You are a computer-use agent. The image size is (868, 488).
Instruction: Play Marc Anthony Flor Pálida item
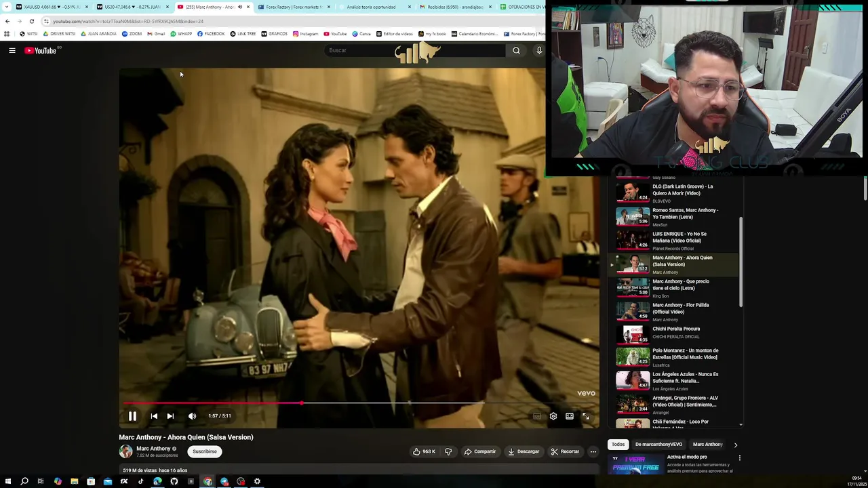coord(674,312)
